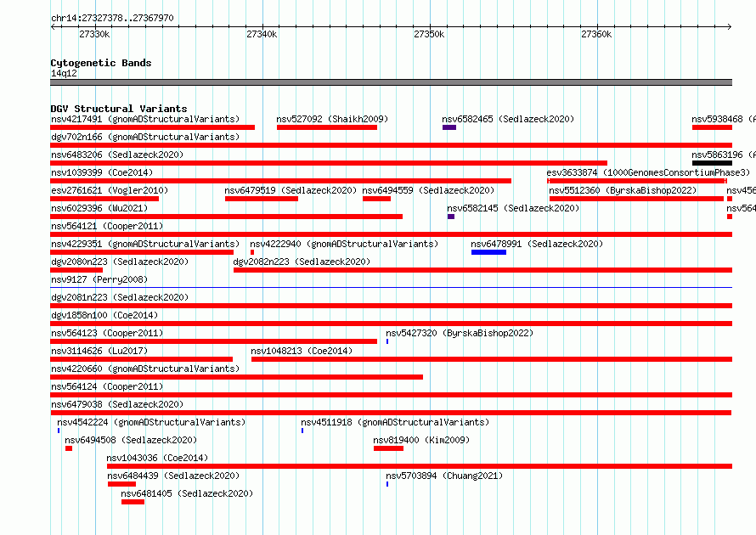The width and height of the screenshot is (756, 535).
Task: Click nsv4542224 gnomAD variant label
Action: (151, 422)
